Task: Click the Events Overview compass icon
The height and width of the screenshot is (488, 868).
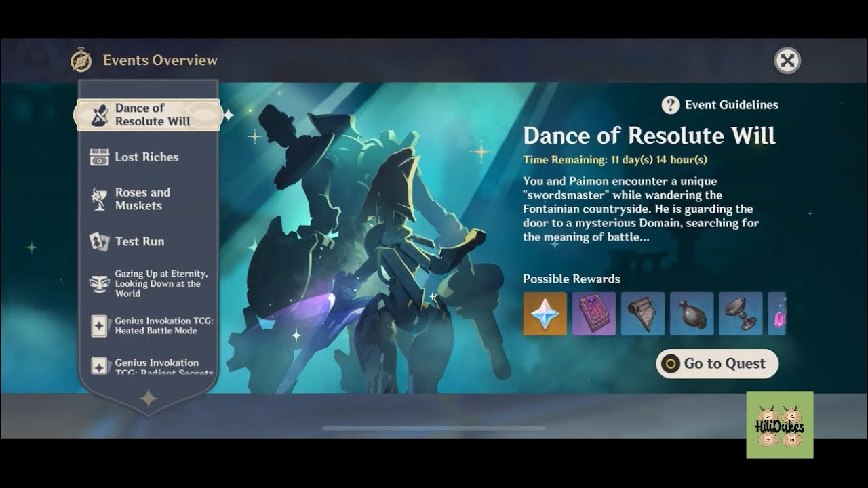Action: (x=81, y=60)
